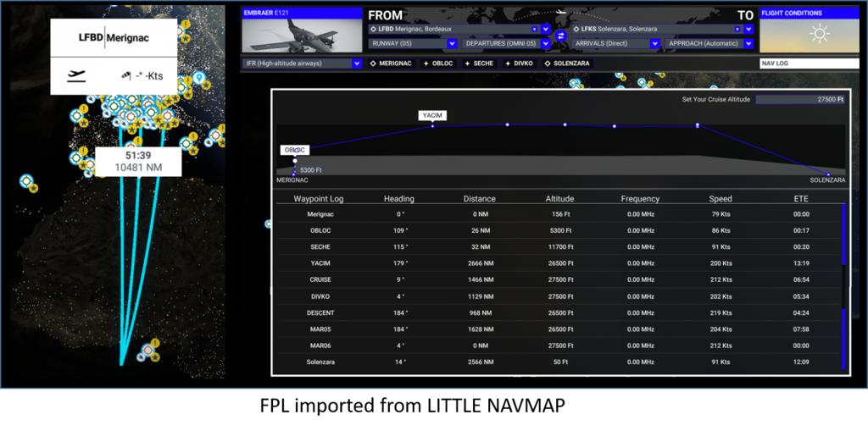The height and width of the screenshot is (431, 868).
Task: Click the Altitude column header
Action: click(x=559, y=199)
